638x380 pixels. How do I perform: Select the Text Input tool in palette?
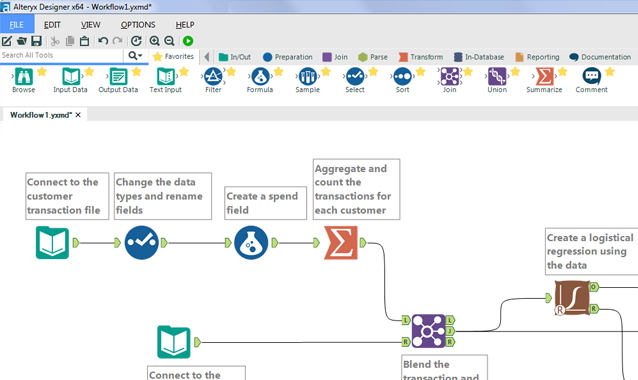point(166,81)
